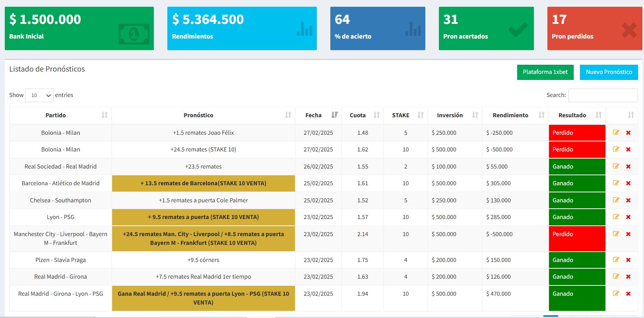Click the Plataforma 1xbet button
The height and width of the screenshot is (318, 644).
pyautogui.click(x=545, y=72)
